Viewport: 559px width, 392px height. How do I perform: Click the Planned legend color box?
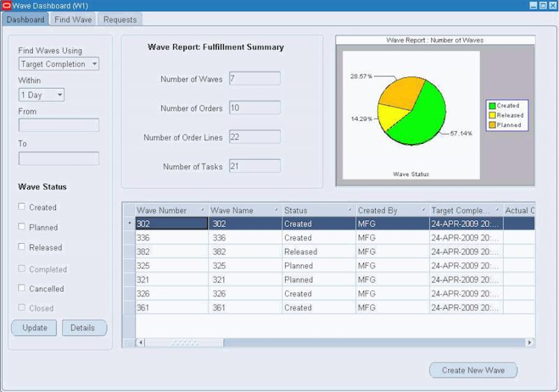click(493, 125)
